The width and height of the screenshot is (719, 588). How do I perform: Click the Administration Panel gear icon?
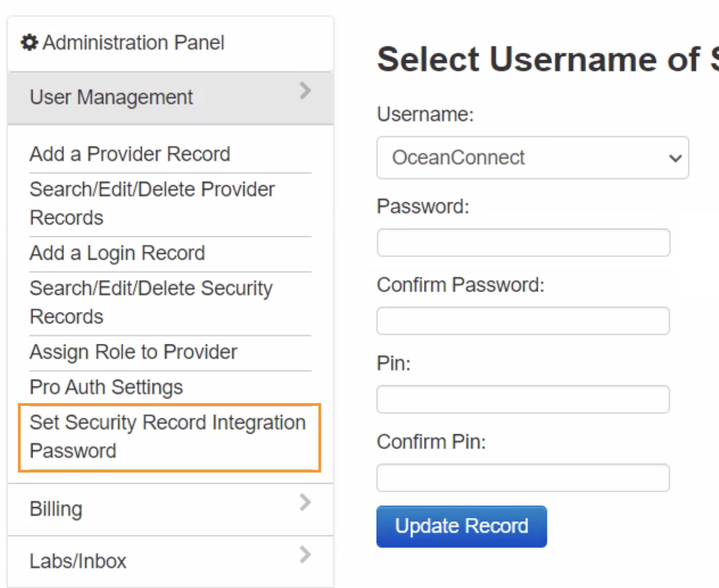click(29, 42)
